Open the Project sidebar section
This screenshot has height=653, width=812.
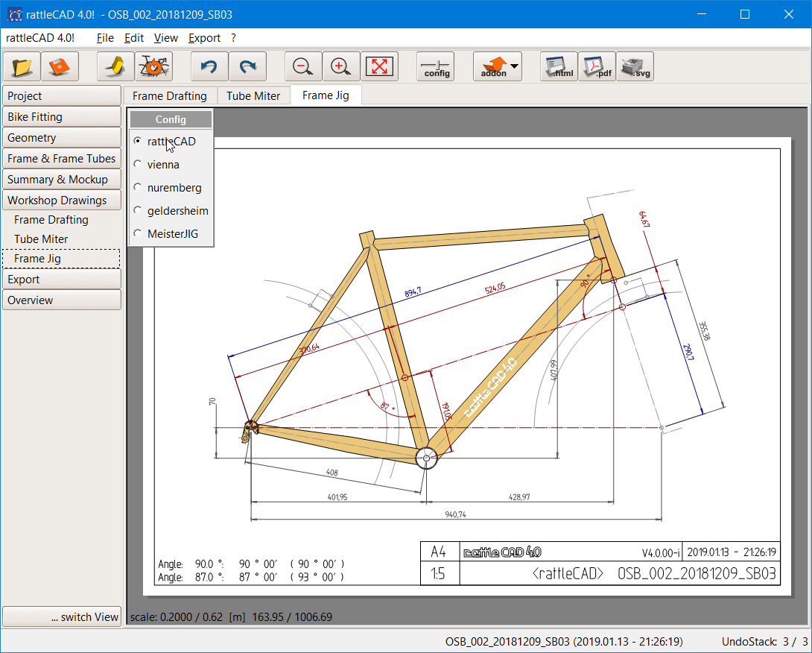click(62, 96)
